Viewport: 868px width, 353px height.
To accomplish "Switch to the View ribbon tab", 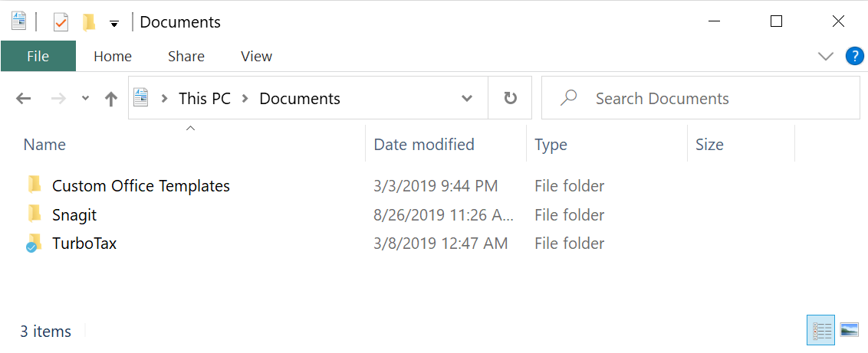I will pos(256,56).
